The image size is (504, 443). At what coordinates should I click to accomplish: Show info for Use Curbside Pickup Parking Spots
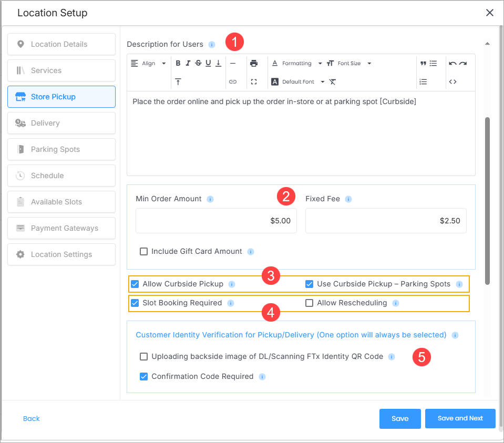tap(459, 284)
